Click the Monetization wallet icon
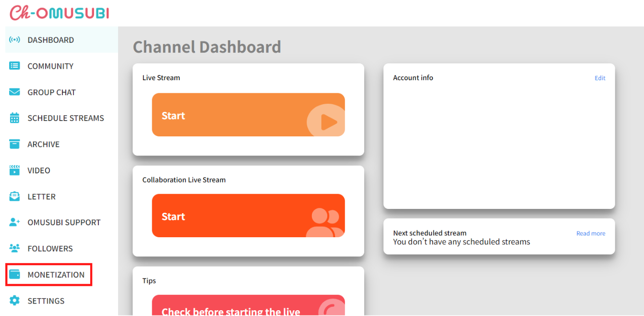The image size is (644, 316). tap(15, 274)
